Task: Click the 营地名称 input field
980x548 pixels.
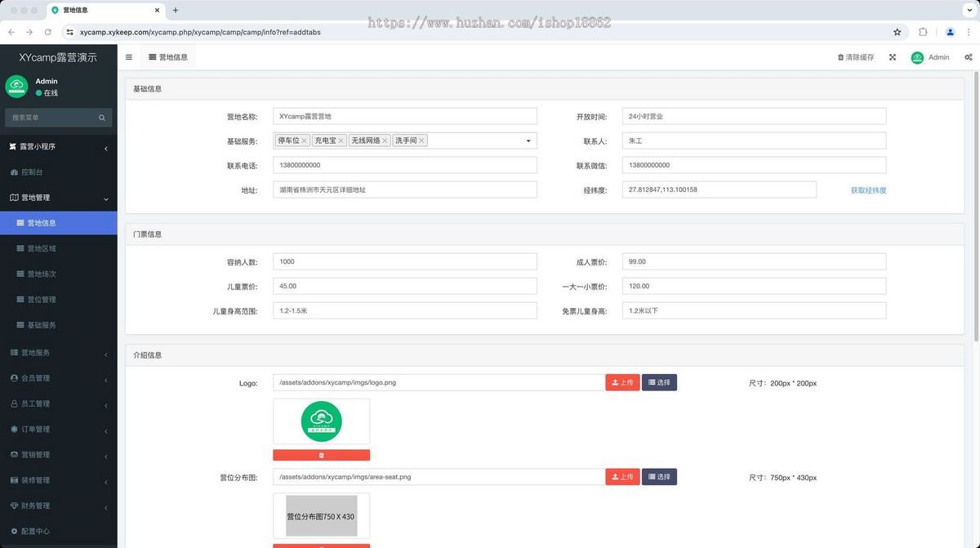Action: tap(404, 117)
